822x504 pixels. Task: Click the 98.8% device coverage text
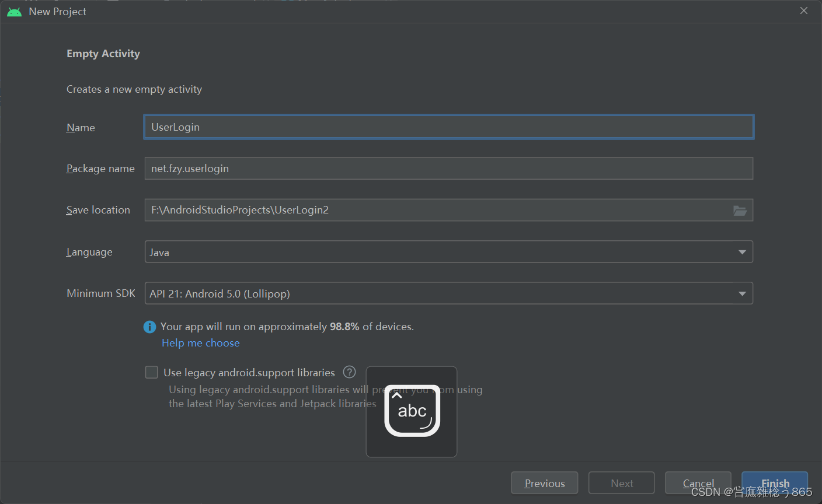[x=344, y=327]
